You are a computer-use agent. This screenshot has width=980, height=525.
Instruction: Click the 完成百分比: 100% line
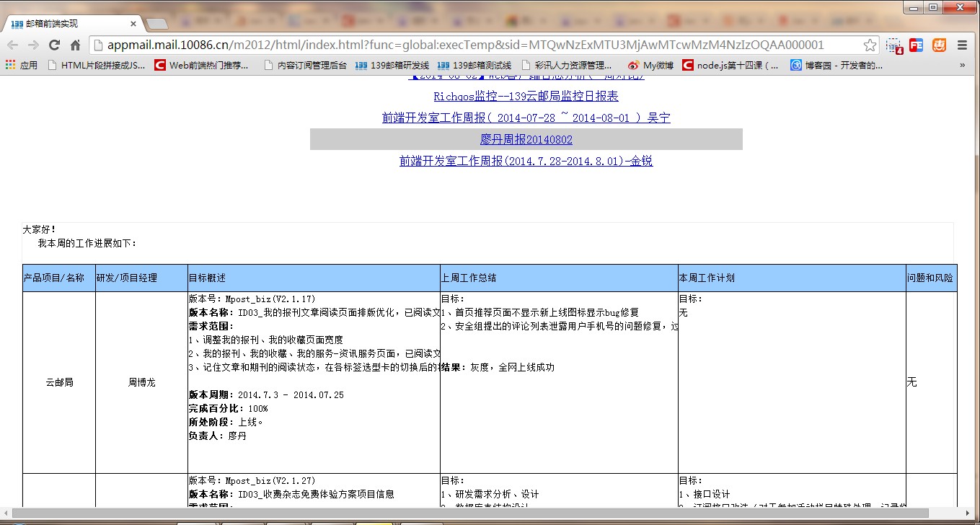(x=228, y=408)
